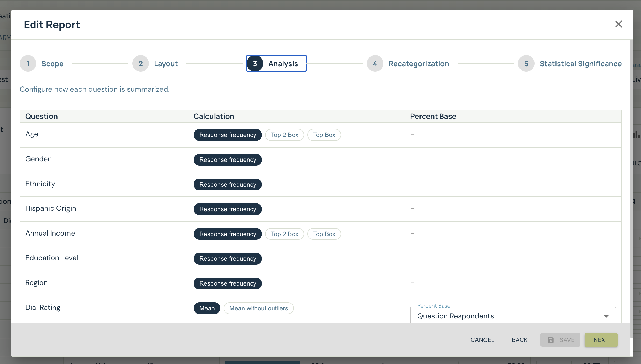Select Mean without outliers for Dial Rating
The height and width of the screenshot is (364, 641).
pyautogui.click(x=259, y=308)
